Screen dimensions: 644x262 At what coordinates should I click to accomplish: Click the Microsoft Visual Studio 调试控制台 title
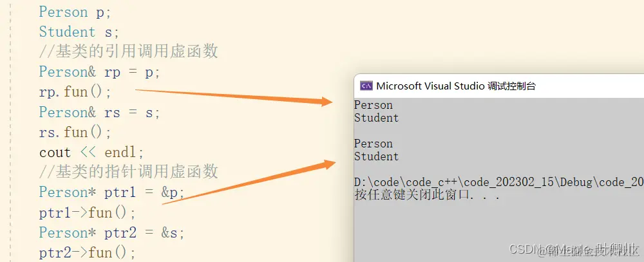coord(456,86)
